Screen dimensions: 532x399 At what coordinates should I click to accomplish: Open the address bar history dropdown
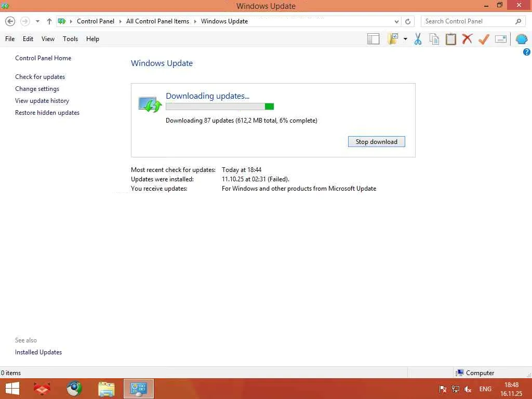[396, 21]
